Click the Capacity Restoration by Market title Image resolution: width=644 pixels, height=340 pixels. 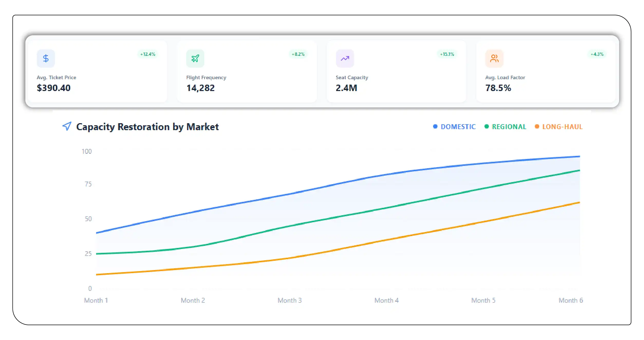pyautogui.click(x=147, y=127)
